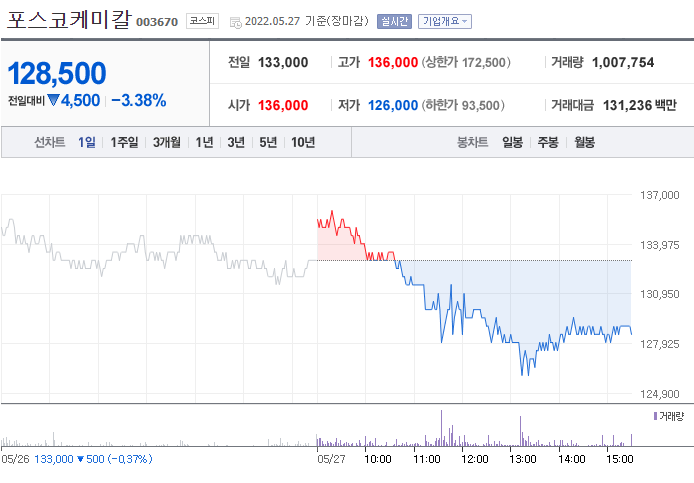Click the 시가 value 136,000
The image size is (694, 483).
(283, 105)
